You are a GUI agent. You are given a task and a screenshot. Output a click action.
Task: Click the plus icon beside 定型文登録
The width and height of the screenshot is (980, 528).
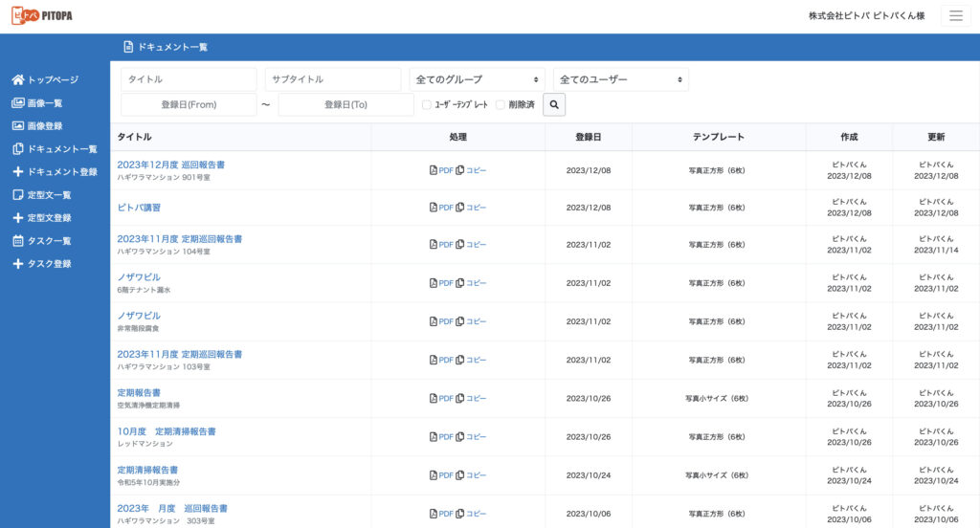click(18, 217)
